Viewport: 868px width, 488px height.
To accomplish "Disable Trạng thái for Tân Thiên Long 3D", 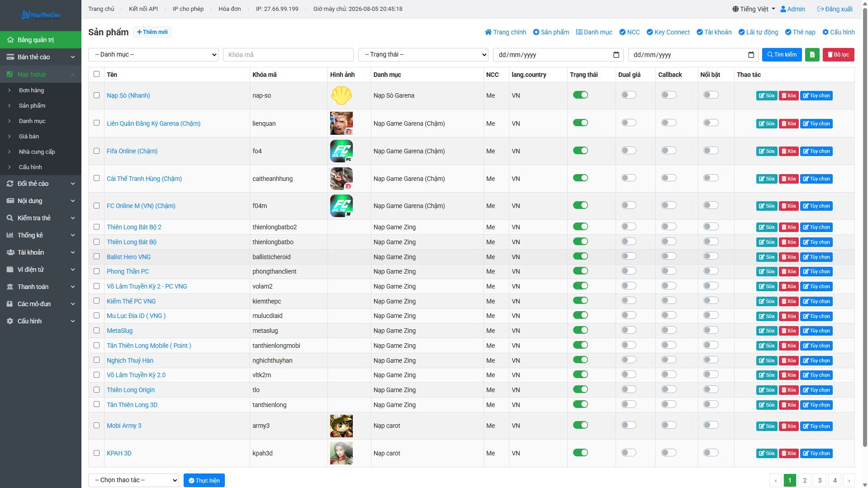I will (580, 404).
